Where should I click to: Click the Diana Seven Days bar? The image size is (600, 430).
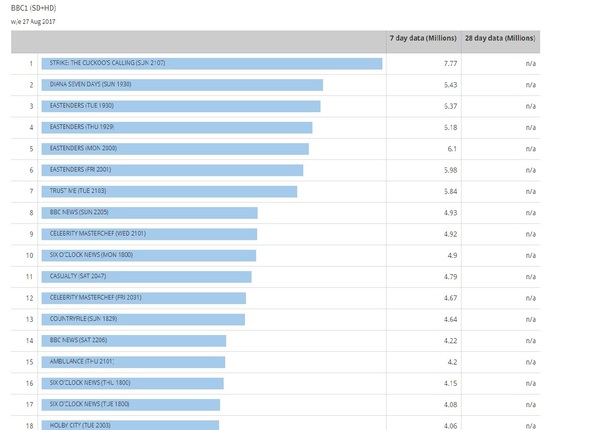[184, 85]
